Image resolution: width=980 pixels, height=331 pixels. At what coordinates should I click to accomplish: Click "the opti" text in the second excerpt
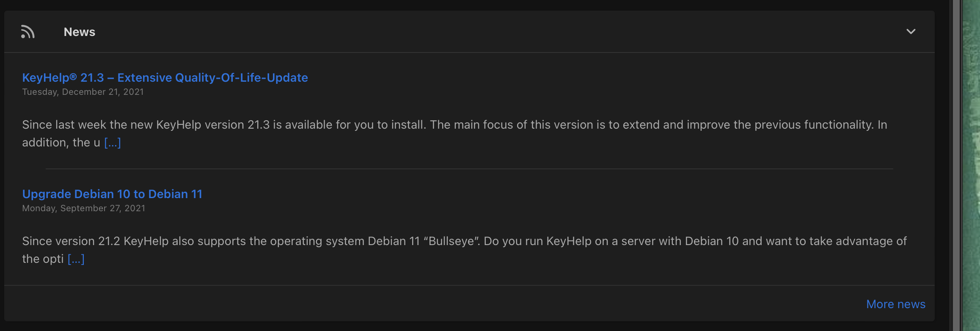[43, 259]
